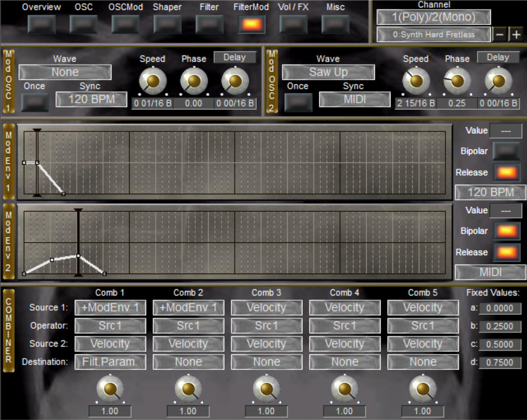Toggle Mod OSC 2 Once button
The height and width of the screenshot is (420, 527).
pyautogui.click(x=299, y=102)
